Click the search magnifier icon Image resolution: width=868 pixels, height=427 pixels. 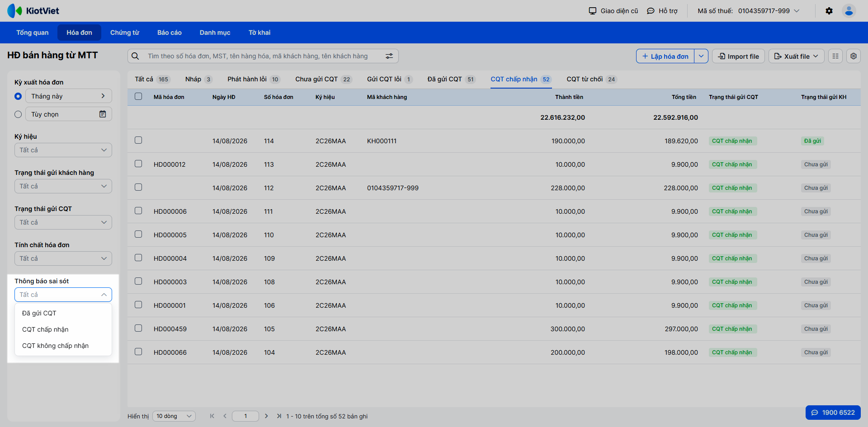click(x=135, y=56)
